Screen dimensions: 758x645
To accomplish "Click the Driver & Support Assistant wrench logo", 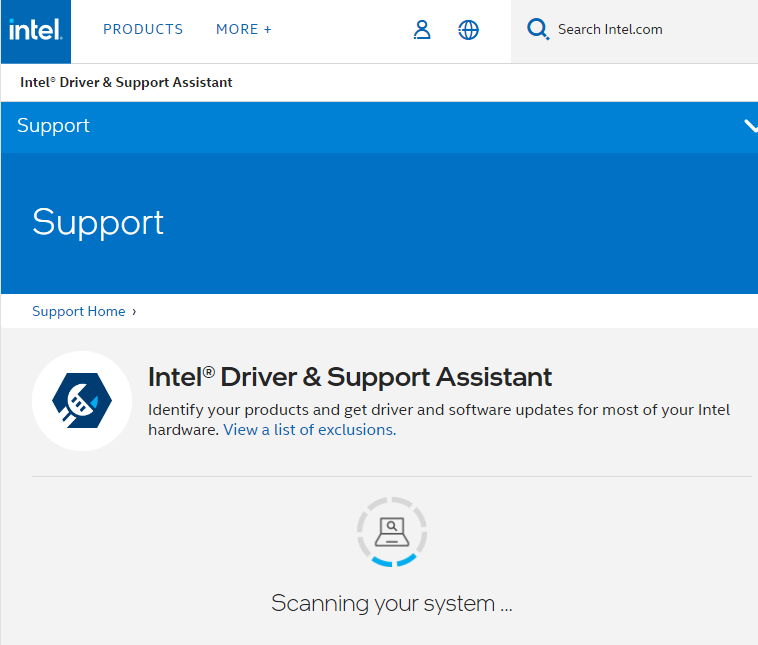I will coord(82,401).
